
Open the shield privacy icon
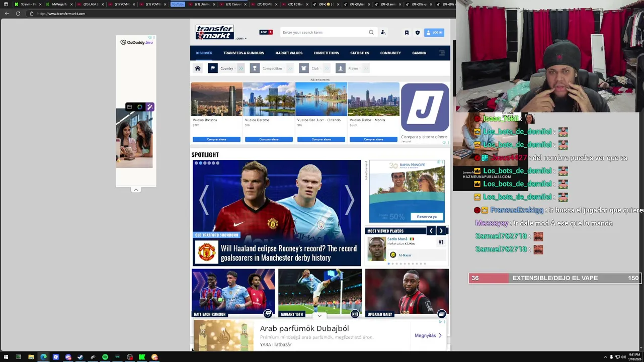[417, 33]
